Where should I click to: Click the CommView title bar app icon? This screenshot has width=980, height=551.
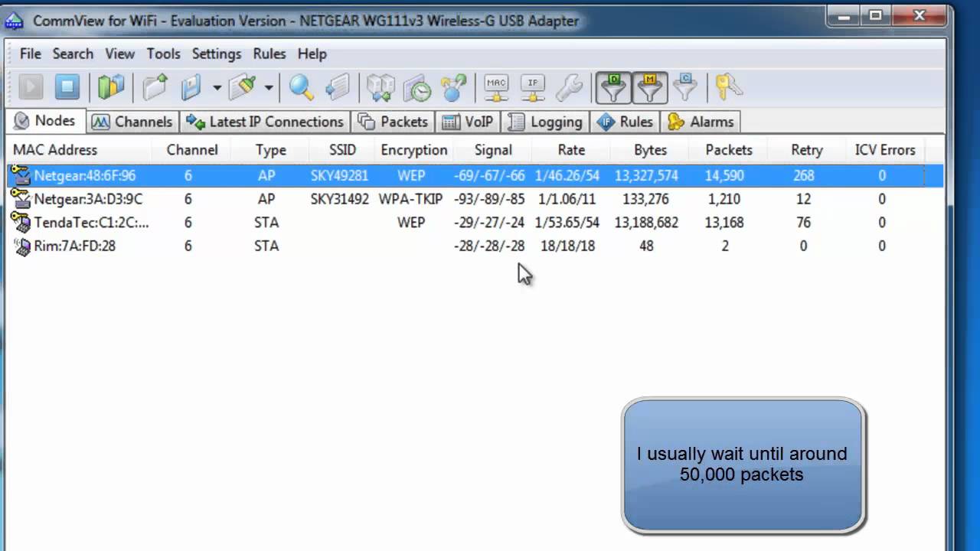pos(14,21)
